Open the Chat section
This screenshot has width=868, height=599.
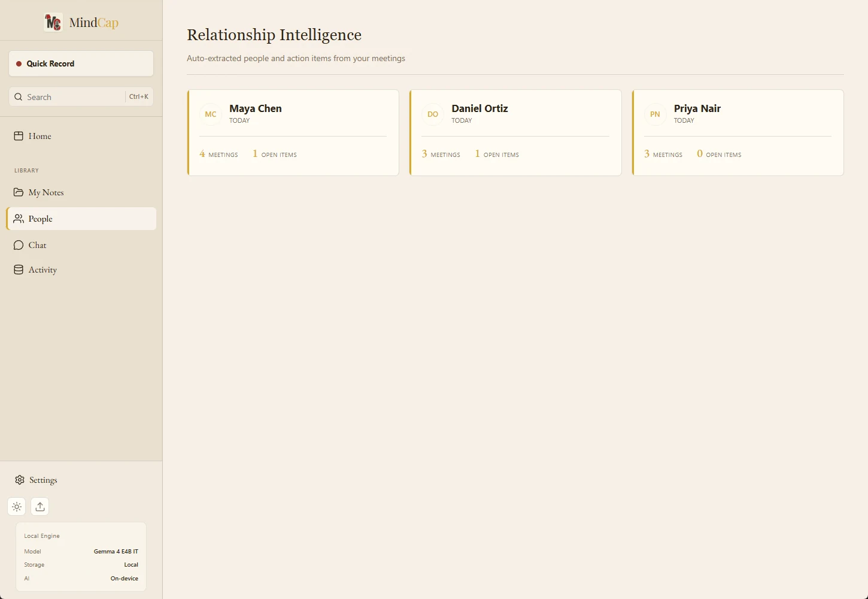click(x=81, y=245)
